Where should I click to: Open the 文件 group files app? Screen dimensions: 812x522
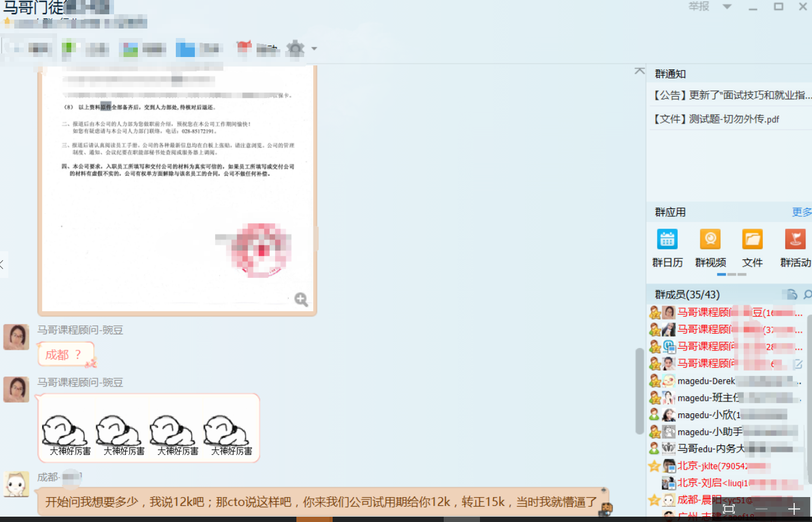(752, 248)
